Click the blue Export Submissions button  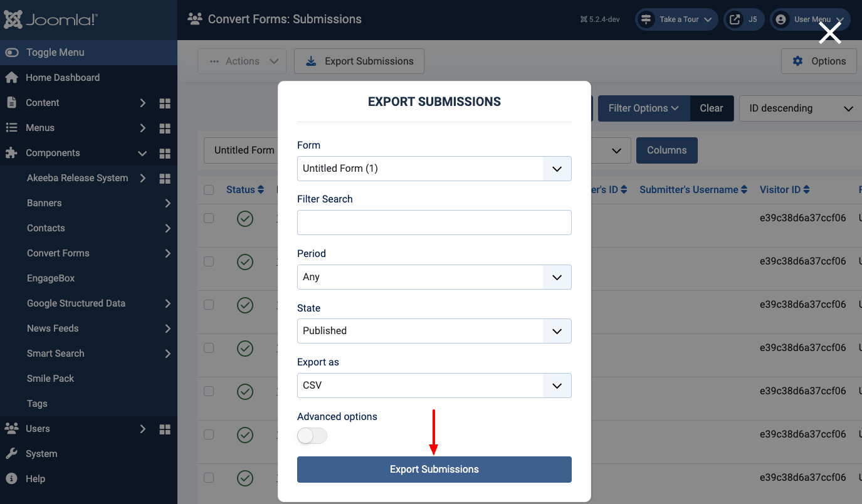click(434, 470)
